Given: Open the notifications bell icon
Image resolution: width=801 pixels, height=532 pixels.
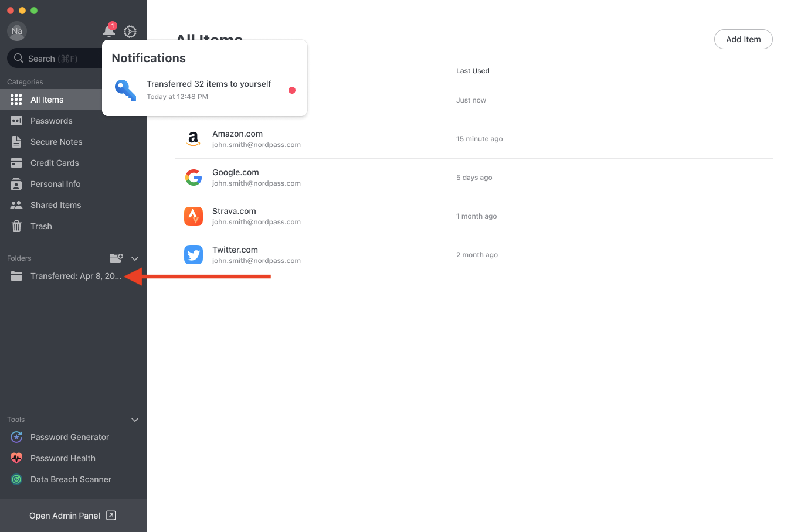Looking at the screenshot, I should coord(109,31).
